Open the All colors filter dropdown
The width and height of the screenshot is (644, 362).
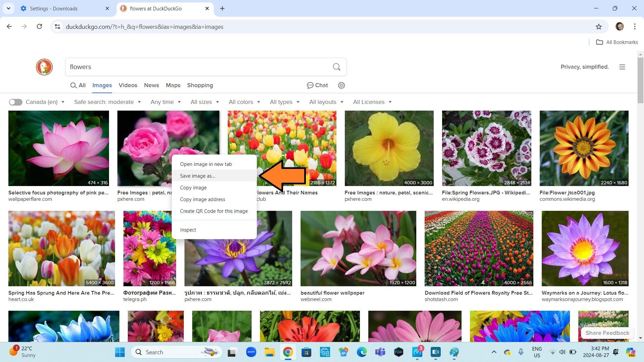244,102
